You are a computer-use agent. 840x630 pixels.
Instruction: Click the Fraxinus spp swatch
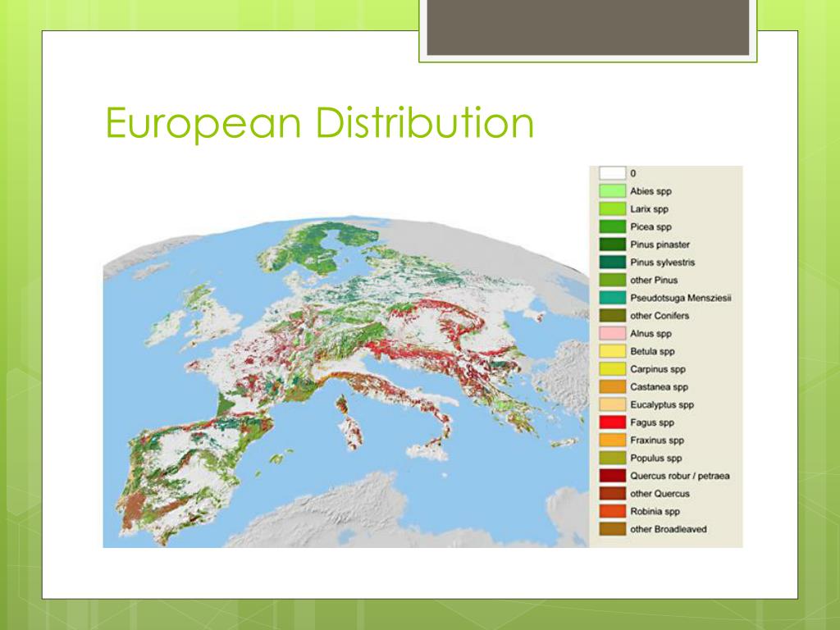pos(612,440)
